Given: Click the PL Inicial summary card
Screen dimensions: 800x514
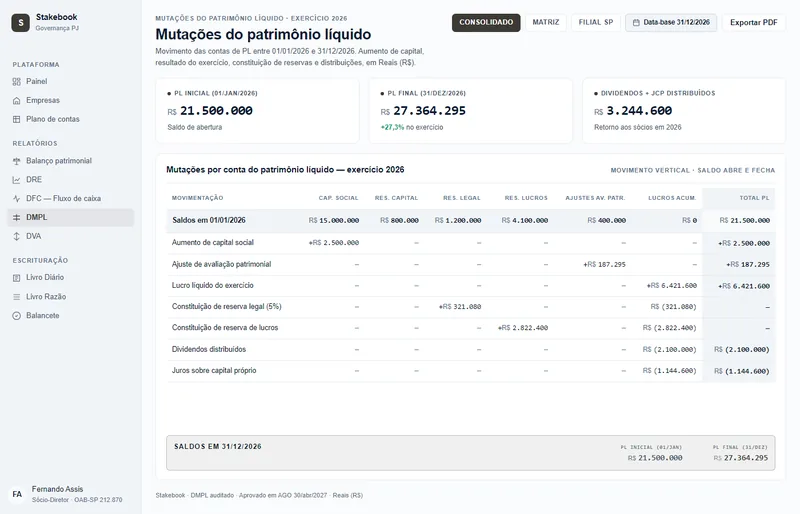Looking at the screenshot, I should point(257,111).
